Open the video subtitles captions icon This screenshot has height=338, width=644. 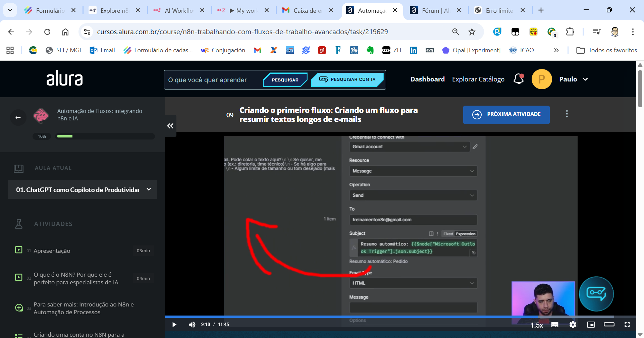pos(555,324)
